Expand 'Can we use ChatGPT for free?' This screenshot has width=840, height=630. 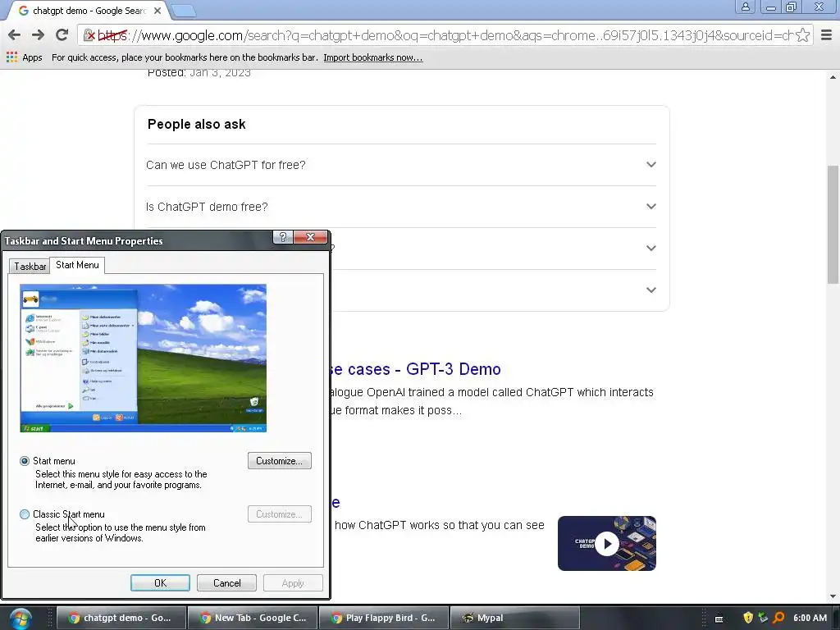(401, 165)
